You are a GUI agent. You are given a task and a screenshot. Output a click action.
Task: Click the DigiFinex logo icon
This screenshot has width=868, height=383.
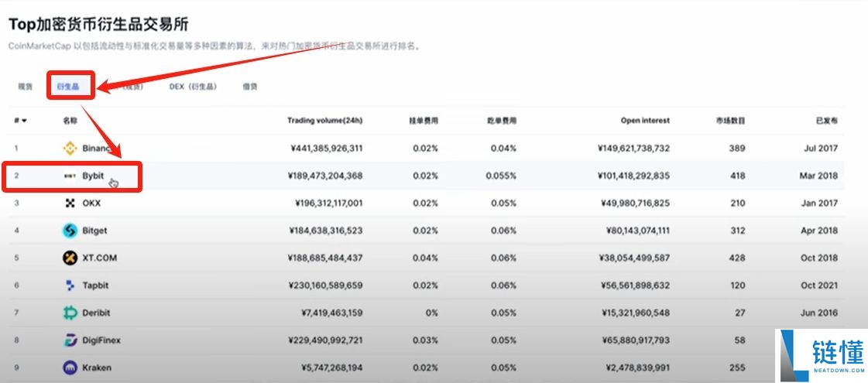coord(70,340)
